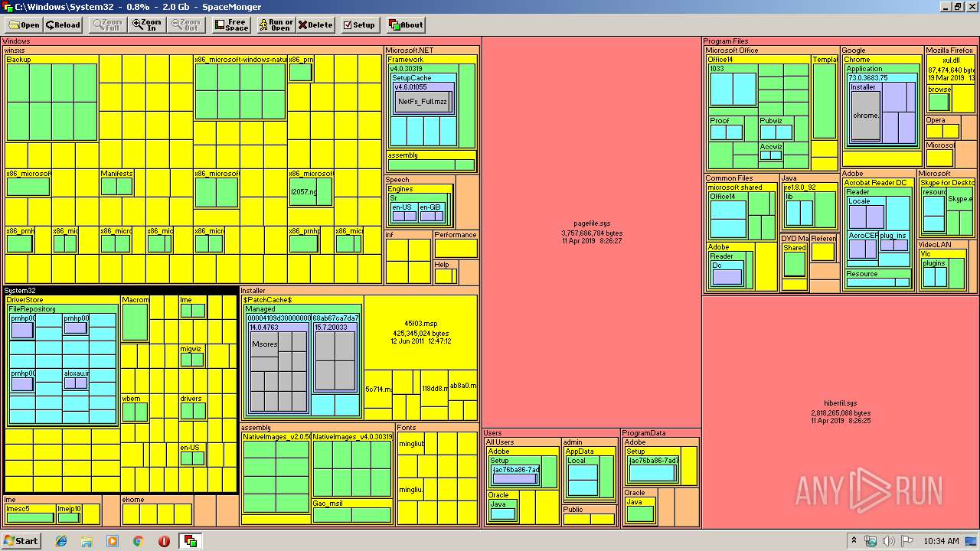Click the Delete toolbar button
The width and height of the screenshot is (980, 551).
(x=315, y=24)
